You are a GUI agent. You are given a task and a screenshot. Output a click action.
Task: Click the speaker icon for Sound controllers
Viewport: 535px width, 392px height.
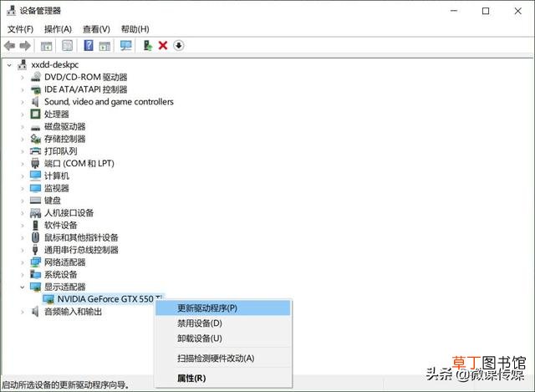35,102
